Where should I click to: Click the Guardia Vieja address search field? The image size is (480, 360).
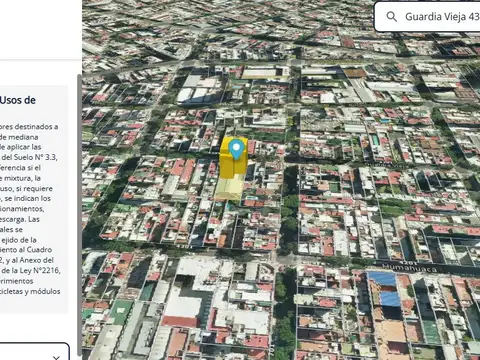[x=428, y=16]
